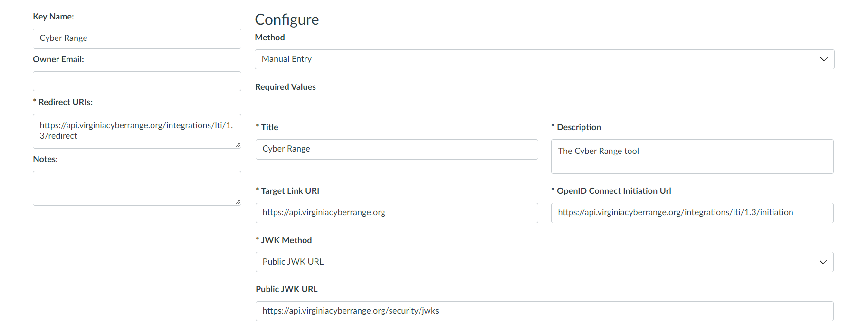The height and width of the screenshot is (333, 868).
Task: Select the empty Notes text area
Action: (137, 188)
